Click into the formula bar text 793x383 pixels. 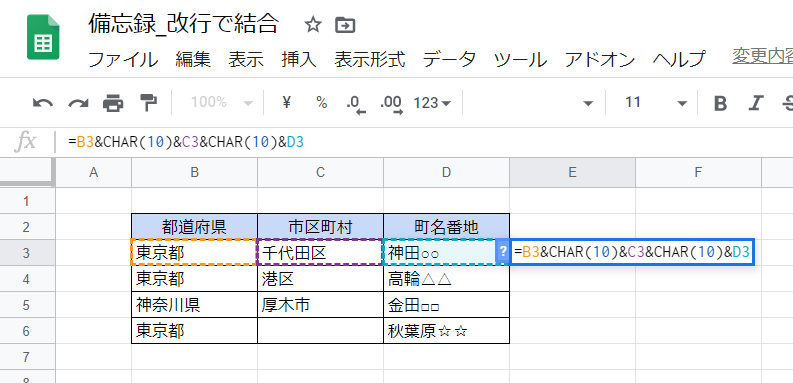click(x=186, y=143)
